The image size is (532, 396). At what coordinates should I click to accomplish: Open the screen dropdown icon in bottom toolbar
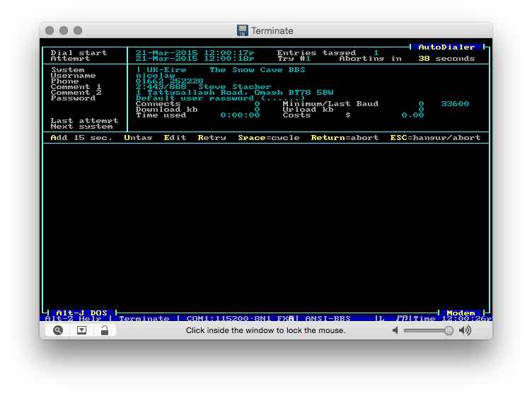click(x=81, y=330)
